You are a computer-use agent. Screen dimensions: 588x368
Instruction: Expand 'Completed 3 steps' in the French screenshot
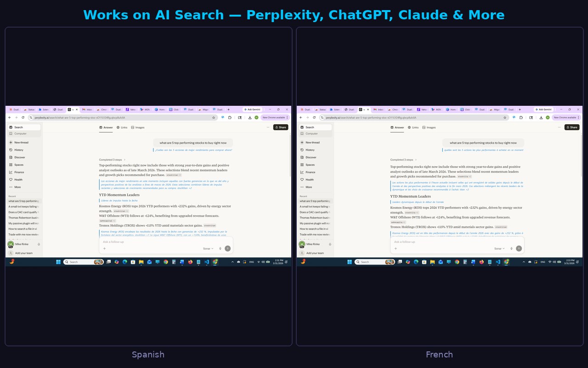click(x=403, y=160)
